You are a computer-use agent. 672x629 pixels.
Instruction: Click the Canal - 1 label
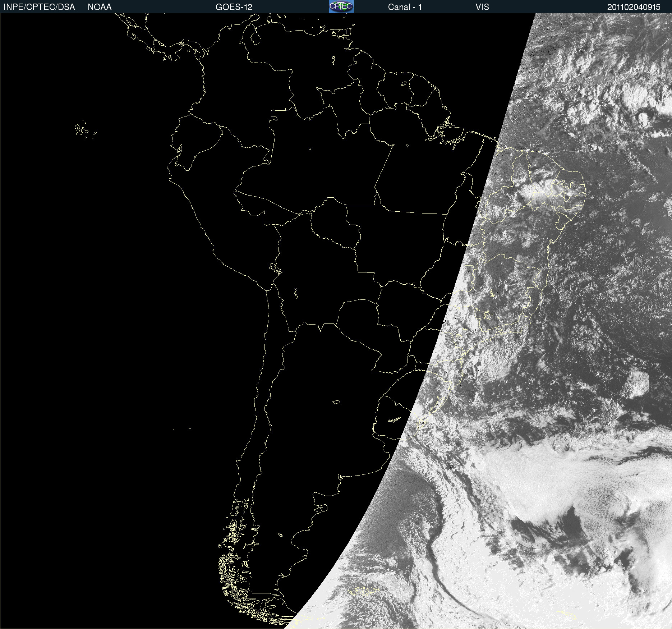point(405,7)
